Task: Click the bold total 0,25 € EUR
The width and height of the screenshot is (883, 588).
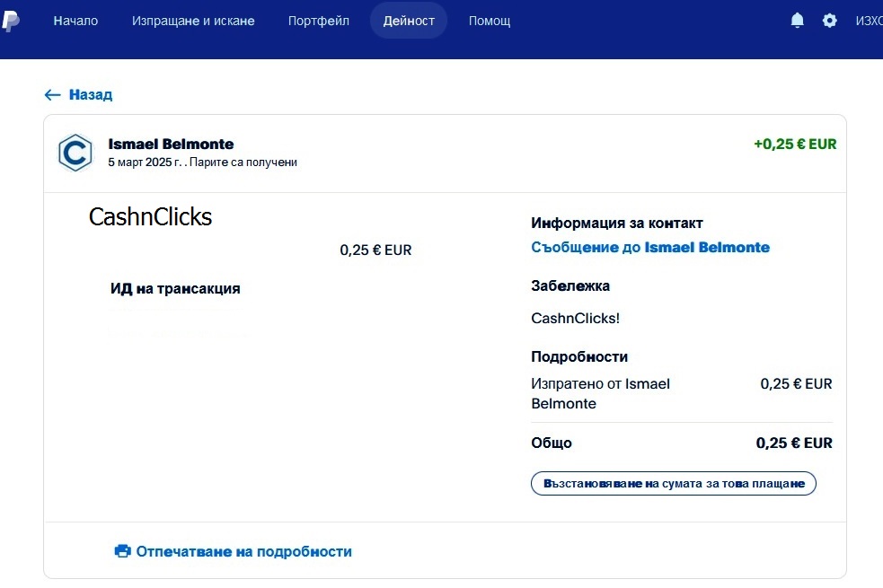Action: pyautogui.click(x=794, y=443)
